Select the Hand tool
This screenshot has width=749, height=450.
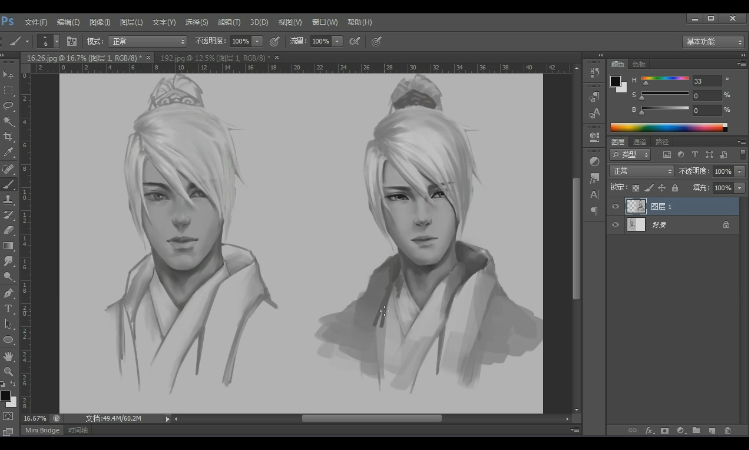(8, 355)
